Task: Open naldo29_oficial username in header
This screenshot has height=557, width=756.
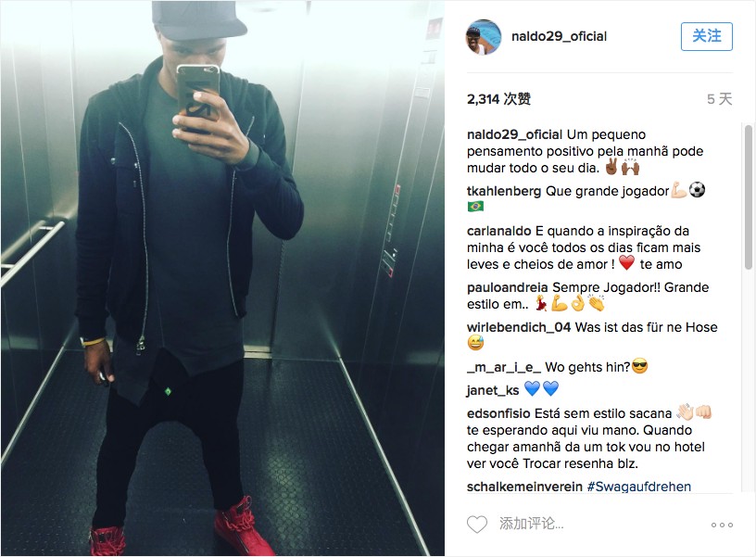Action: pyautogui.click(x=559, y=37)
